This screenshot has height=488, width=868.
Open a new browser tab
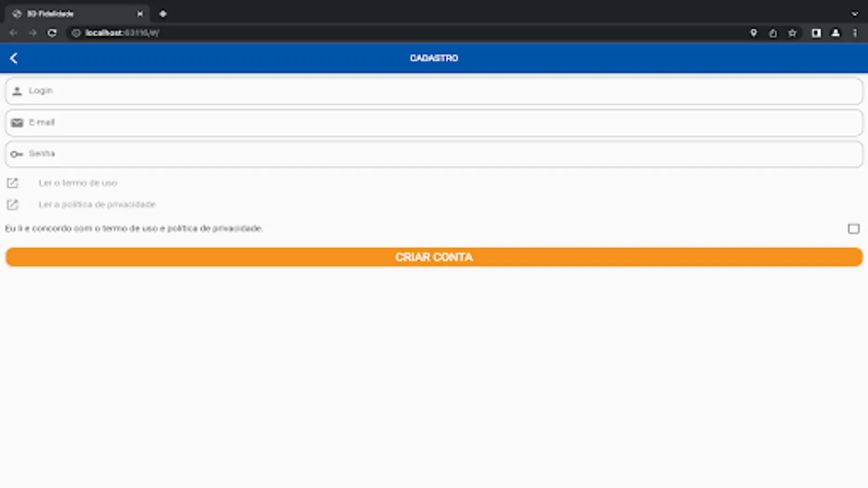tap(163, 14)
